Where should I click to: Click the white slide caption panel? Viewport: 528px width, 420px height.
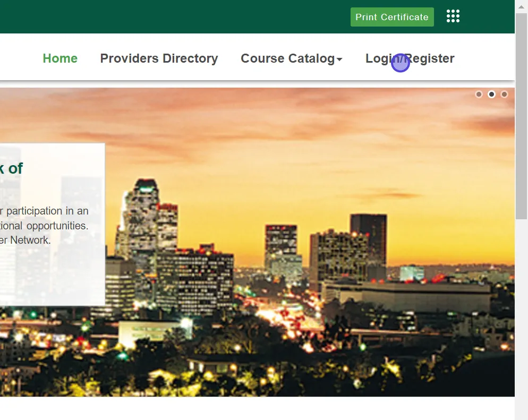[52, 276]
